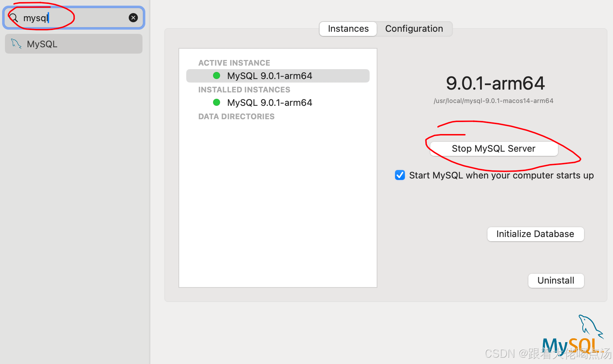Click the 9.0.1-arm64 version heading
This screenshot has width=613, height=364.
click(x=495, y=83)
